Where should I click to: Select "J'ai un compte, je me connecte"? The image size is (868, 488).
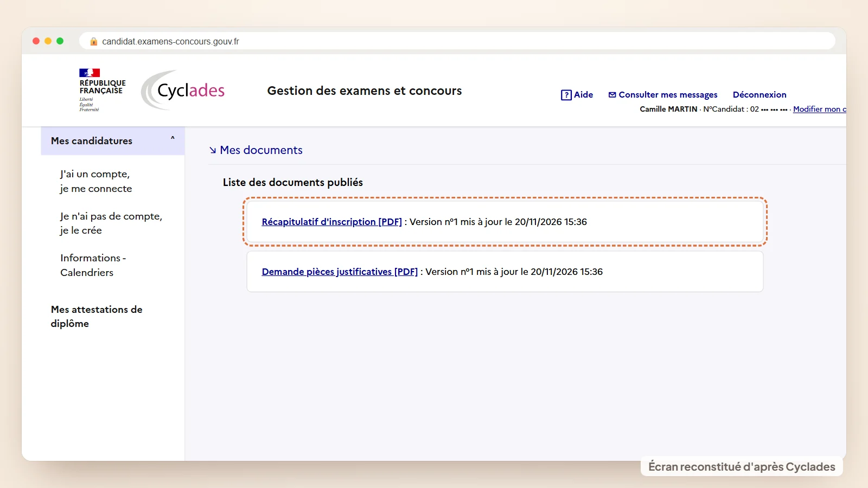pos(96,181)
